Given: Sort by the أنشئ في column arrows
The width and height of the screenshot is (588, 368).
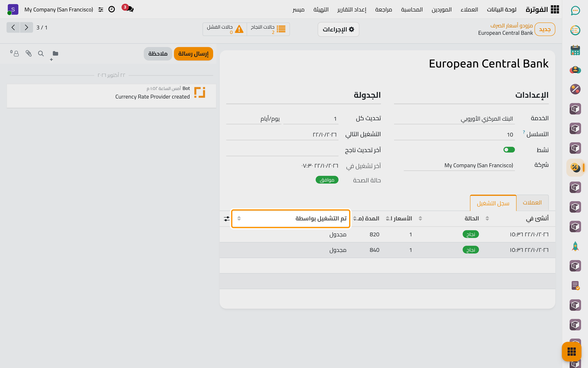Looking at the screenshot, I should (x=487, y=218).
